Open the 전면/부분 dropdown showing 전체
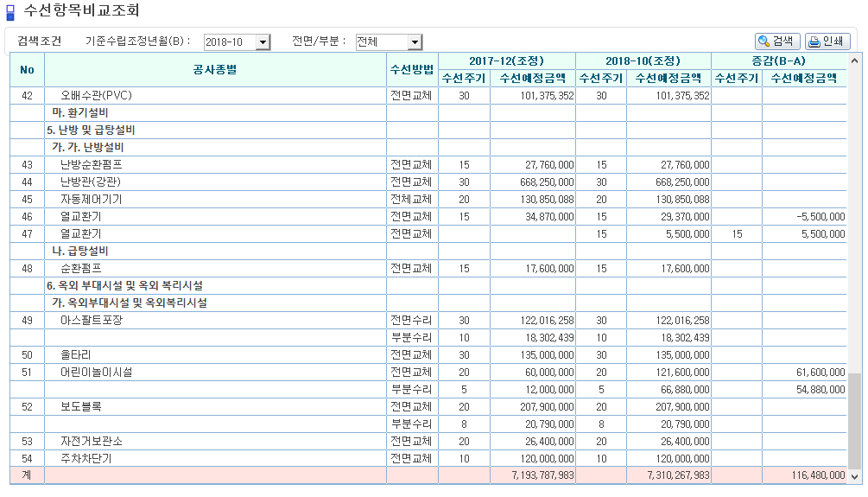Image resolution: width=868 pixels, height=497 pixels. pos(389,42)
